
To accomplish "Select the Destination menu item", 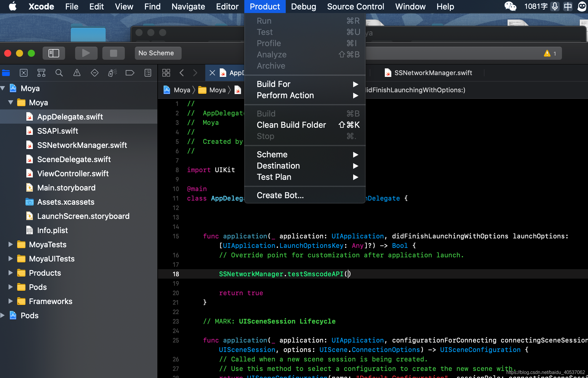I will 278,165.
